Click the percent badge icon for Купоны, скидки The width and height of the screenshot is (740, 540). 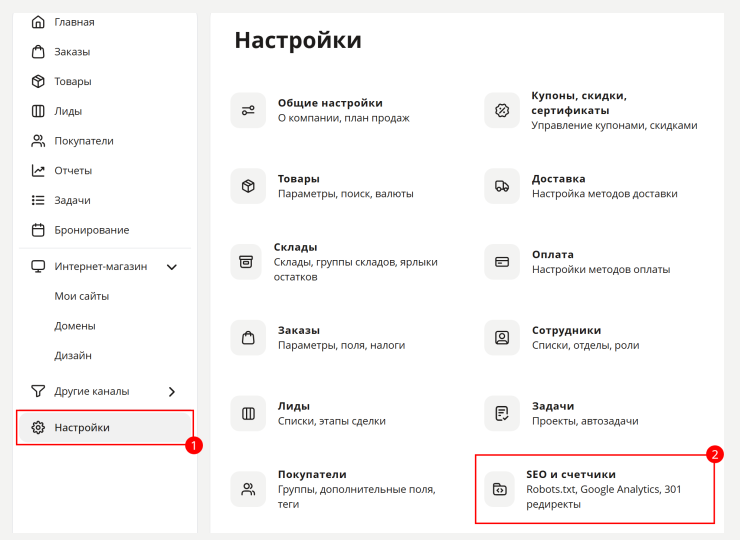pyautogui.click(x=502, y=110)
